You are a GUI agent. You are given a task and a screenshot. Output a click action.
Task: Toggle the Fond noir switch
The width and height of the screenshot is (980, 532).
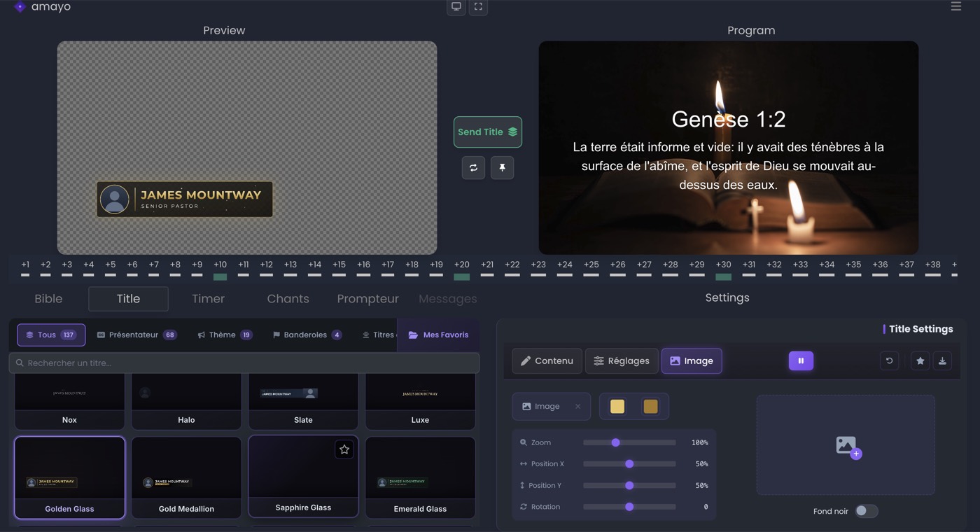point(866,511)
